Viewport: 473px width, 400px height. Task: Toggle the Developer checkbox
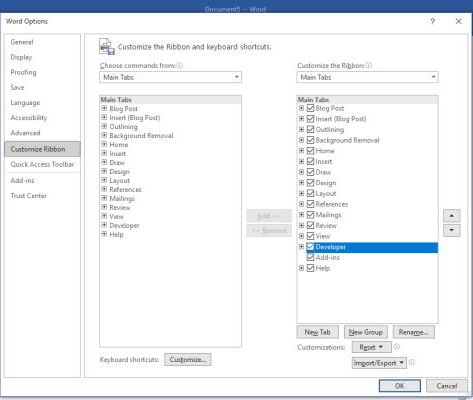pos(310,247)
